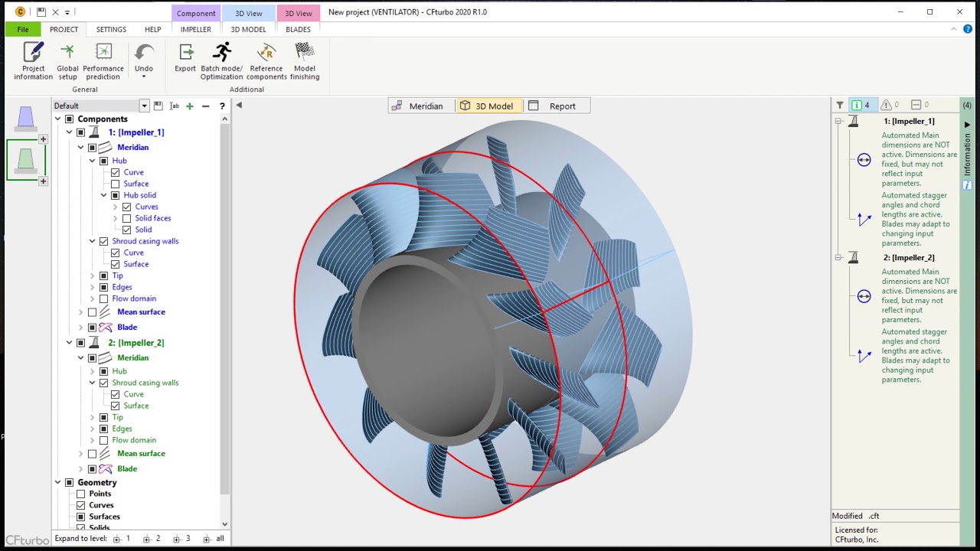
Task: Click the question mark icon above tree
Action: [222, 106]
